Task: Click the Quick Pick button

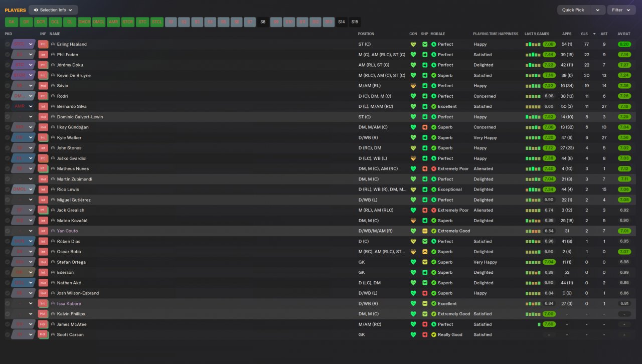Action: (x=573, y=10)
